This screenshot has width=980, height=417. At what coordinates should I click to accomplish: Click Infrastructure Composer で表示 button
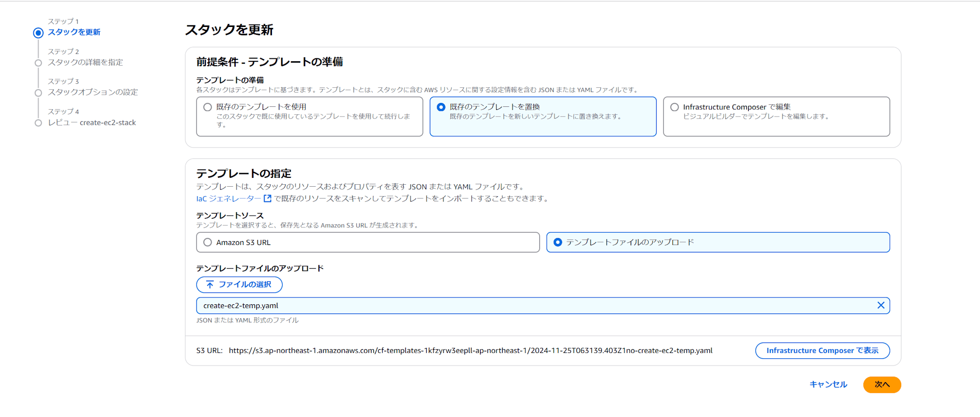[822, 350]
